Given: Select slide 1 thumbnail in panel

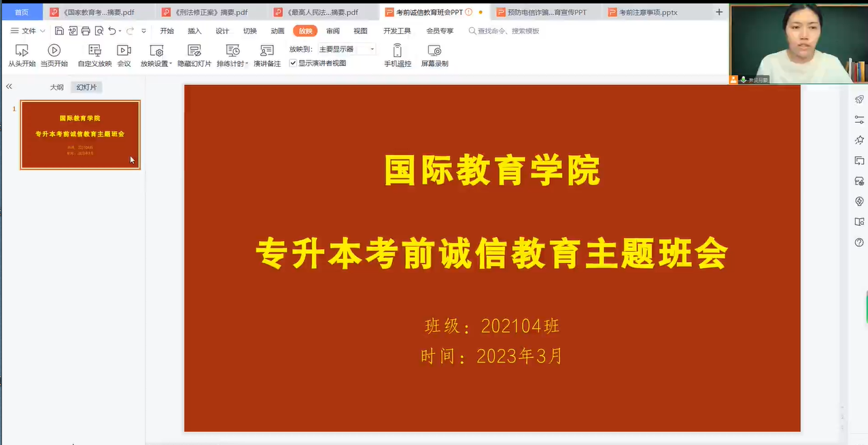Looking at the screenshot, I should [80, 134].
